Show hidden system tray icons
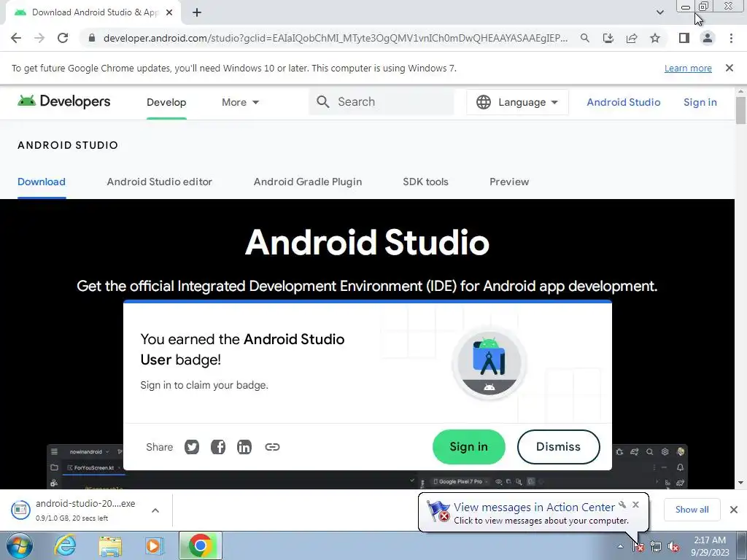Screen dimensions: 747x560 pos(620,546)
